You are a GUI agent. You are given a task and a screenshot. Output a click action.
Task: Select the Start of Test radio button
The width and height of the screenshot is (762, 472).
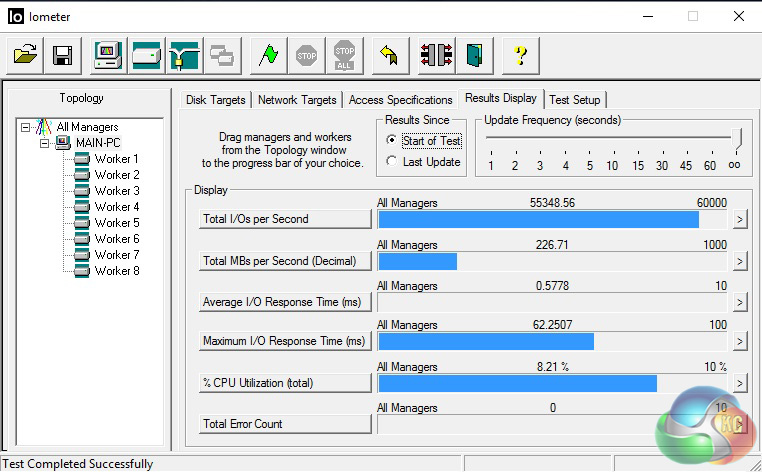(392, 141)
